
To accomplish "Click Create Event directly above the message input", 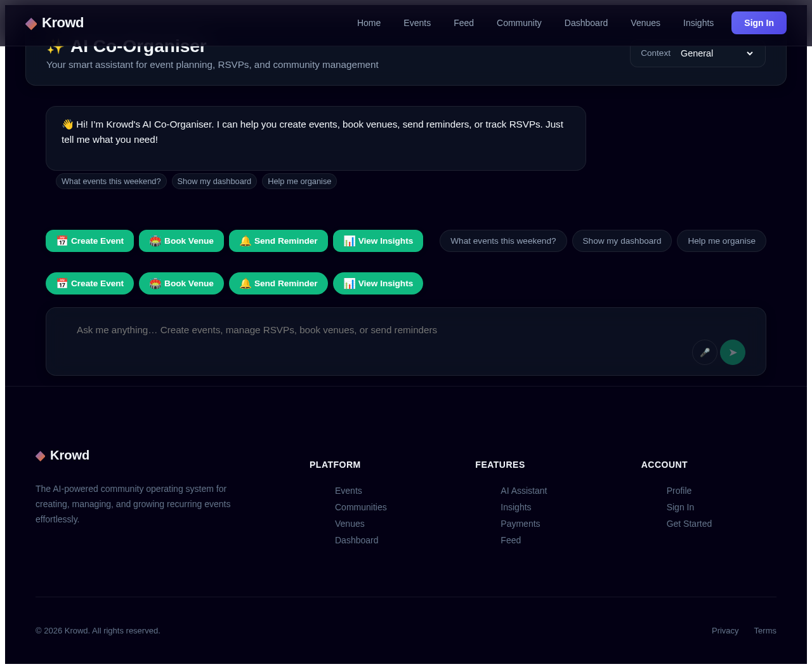I will coord(89,283).
